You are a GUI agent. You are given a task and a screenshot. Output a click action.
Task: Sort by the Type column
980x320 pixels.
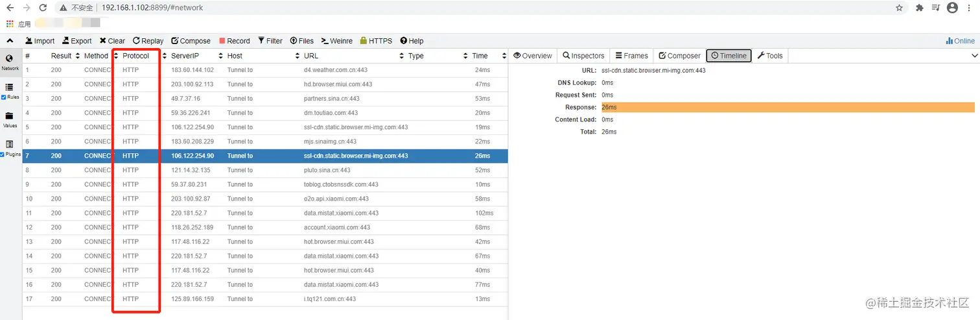coord(437,56)
